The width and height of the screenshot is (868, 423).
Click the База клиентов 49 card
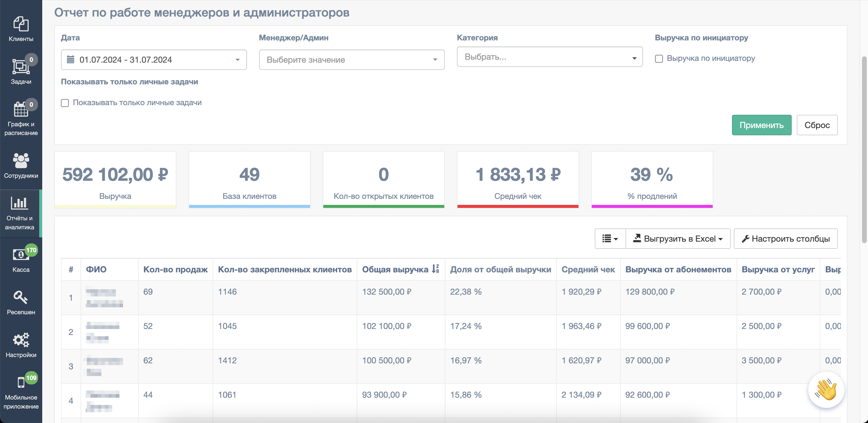pos(249,179)
